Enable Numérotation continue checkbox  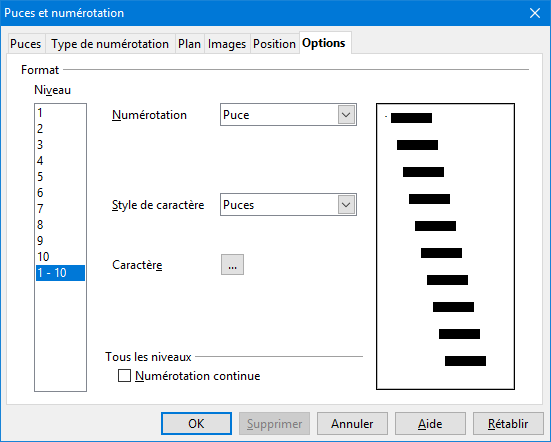[124, 376]
